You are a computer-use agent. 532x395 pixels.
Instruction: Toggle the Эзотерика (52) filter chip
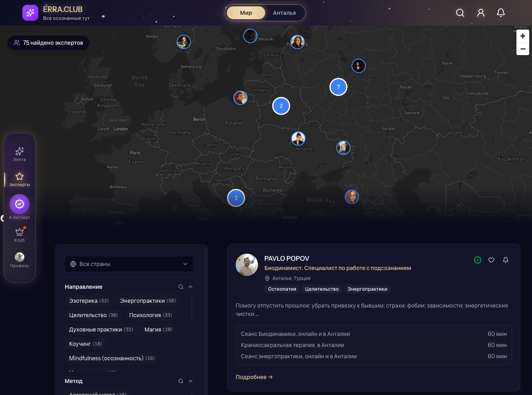coord(89,301)
